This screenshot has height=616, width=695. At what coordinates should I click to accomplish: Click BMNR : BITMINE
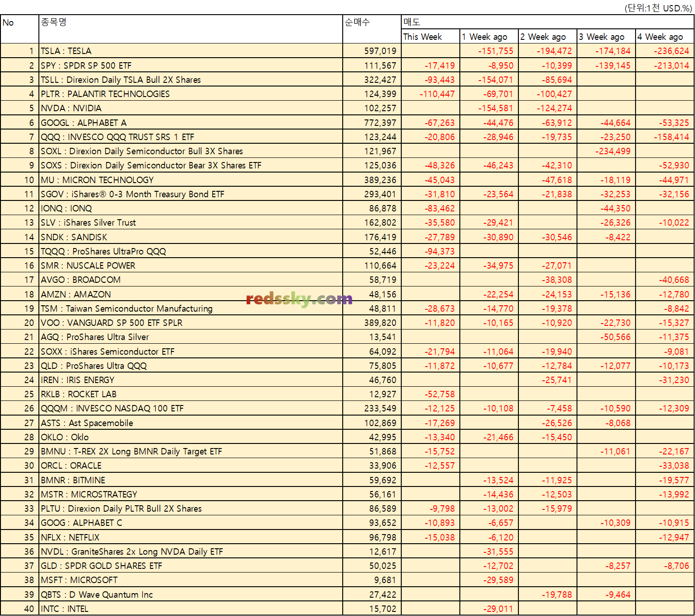click(73, 480)
